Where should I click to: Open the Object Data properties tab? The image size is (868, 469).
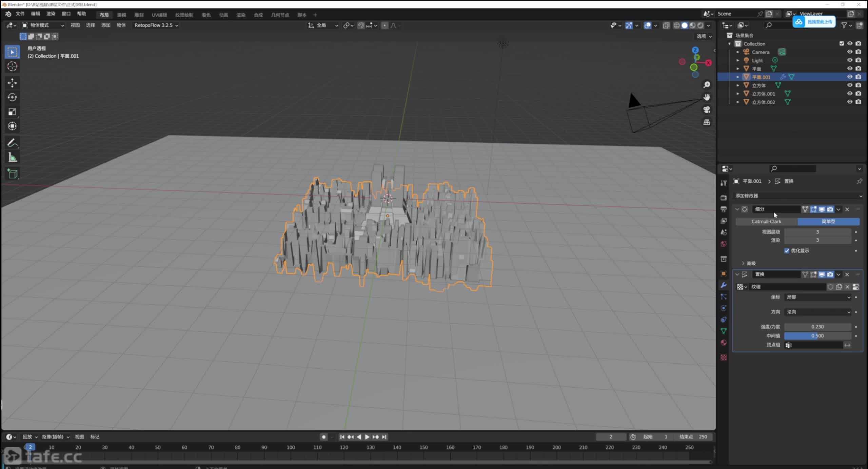point(724,331)
